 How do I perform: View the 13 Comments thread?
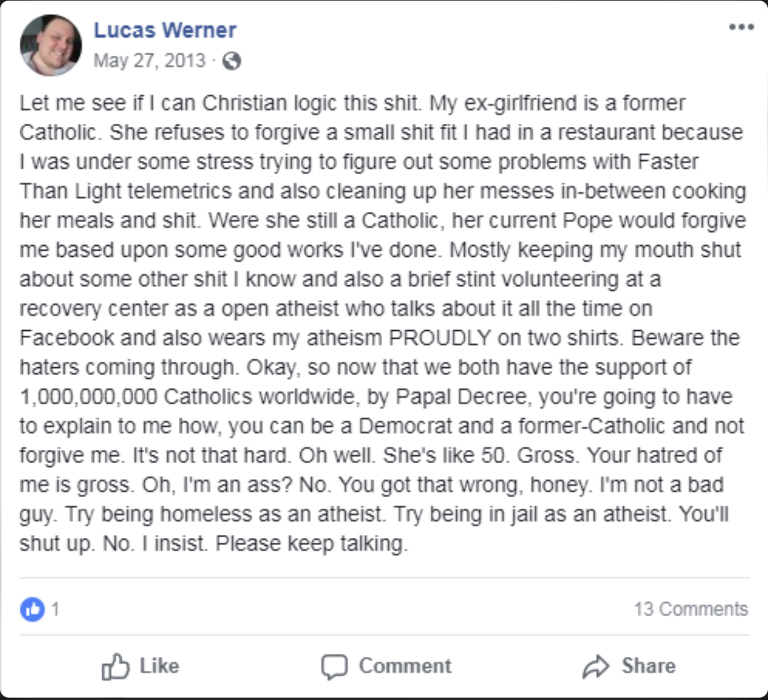click(x=691, y=609)
